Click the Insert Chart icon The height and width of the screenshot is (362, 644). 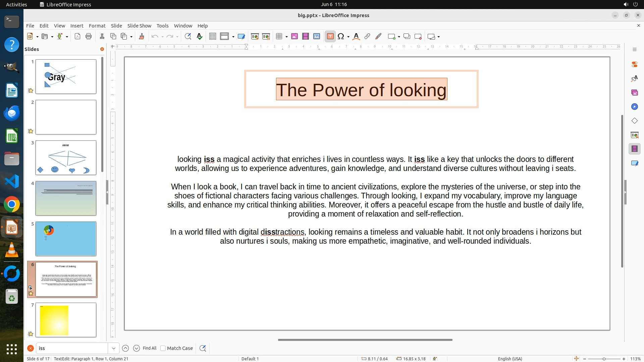click(317, 37)
